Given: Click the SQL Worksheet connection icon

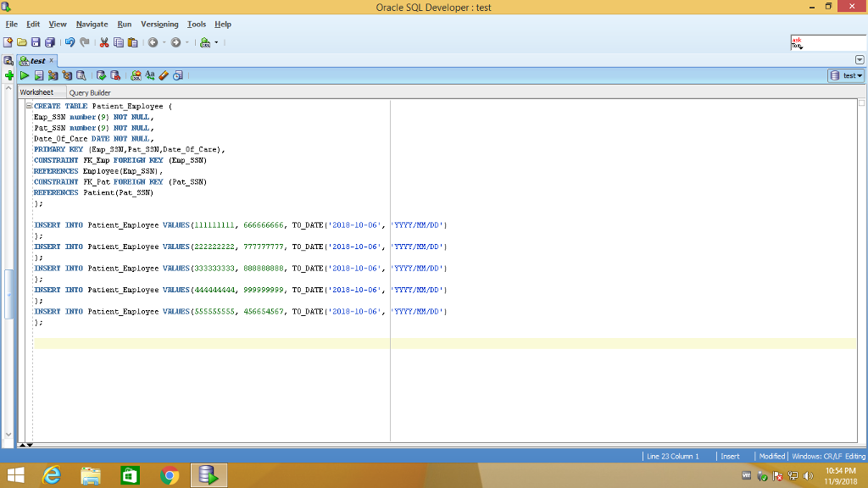Looking at the screenshot, I should point(205,42).
